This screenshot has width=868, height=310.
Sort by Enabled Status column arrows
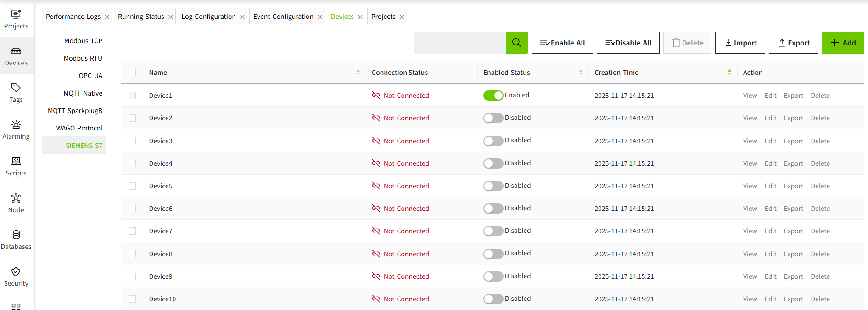coord(581,73)
